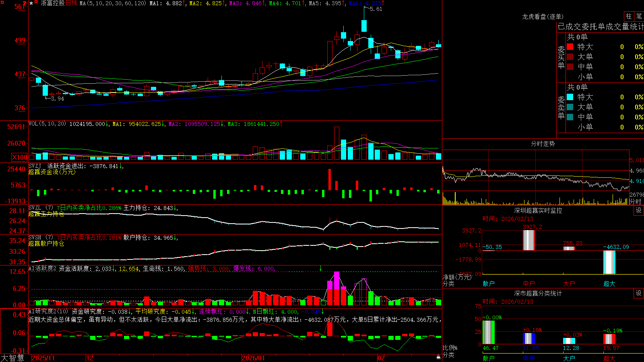Click the small red icon between star and 浙富控股
The width and height of the screenshot is (644, 362).
36,3
